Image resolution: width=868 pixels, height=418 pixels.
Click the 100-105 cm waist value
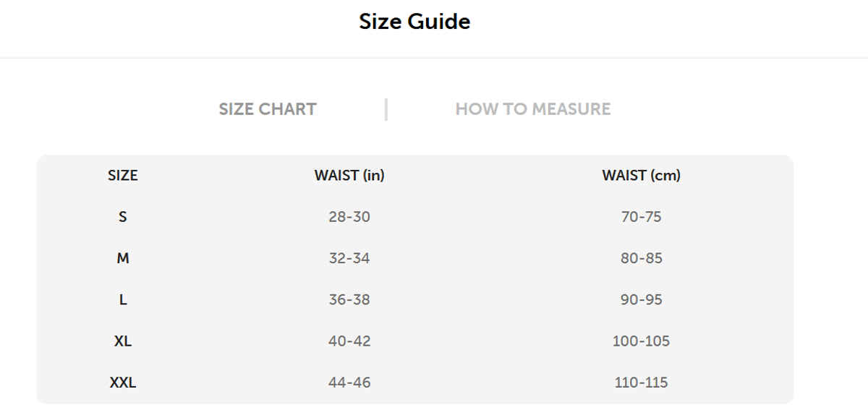coord(641,341)
